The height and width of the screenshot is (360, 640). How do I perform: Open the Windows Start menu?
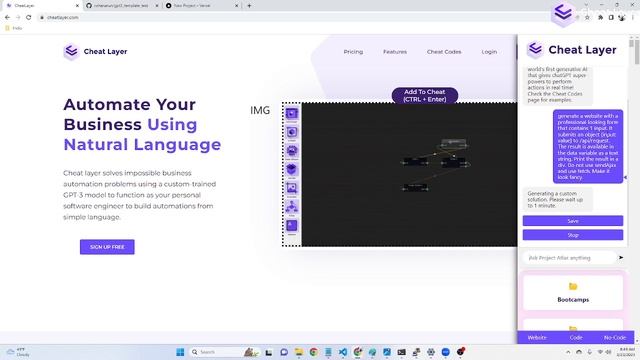[180, 352]
